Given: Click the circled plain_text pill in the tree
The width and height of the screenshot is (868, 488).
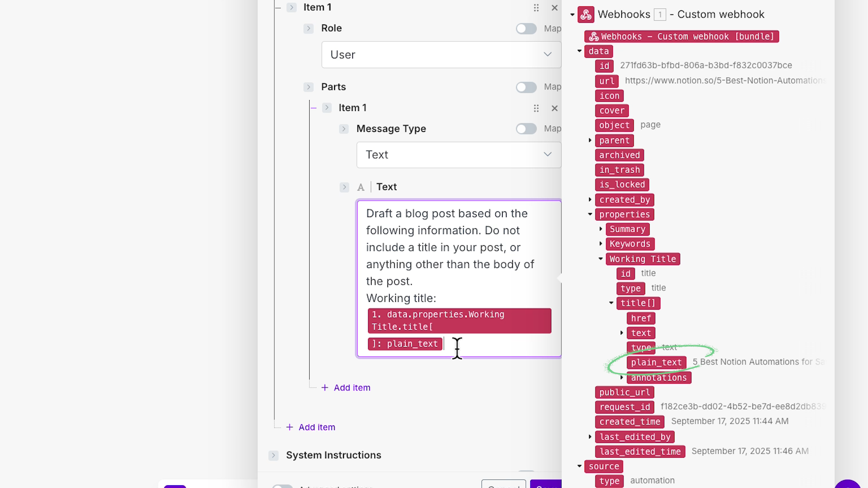Looking at the screenshot, I should (x=656, y=362).
